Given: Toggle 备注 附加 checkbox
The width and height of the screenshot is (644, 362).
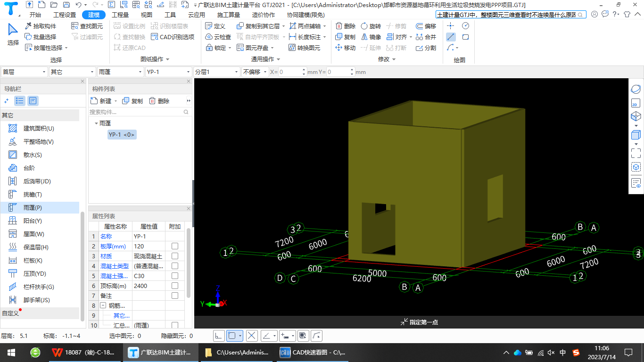Looking at the screenshot, I should coord(175,296).
